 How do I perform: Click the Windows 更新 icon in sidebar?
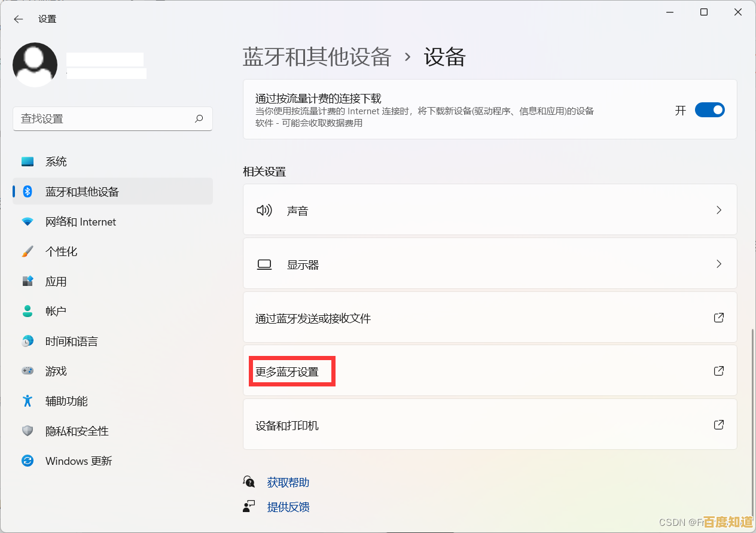[x=28, y=461]
